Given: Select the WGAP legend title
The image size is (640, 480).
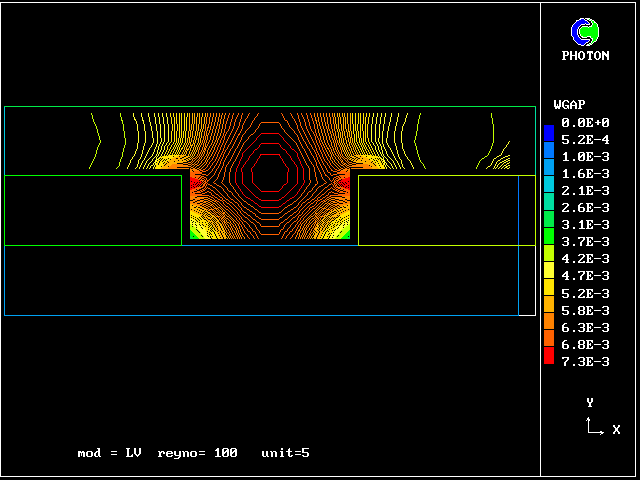Looking at the screenshot, I should pyautogui.click(x=569, y=104).
